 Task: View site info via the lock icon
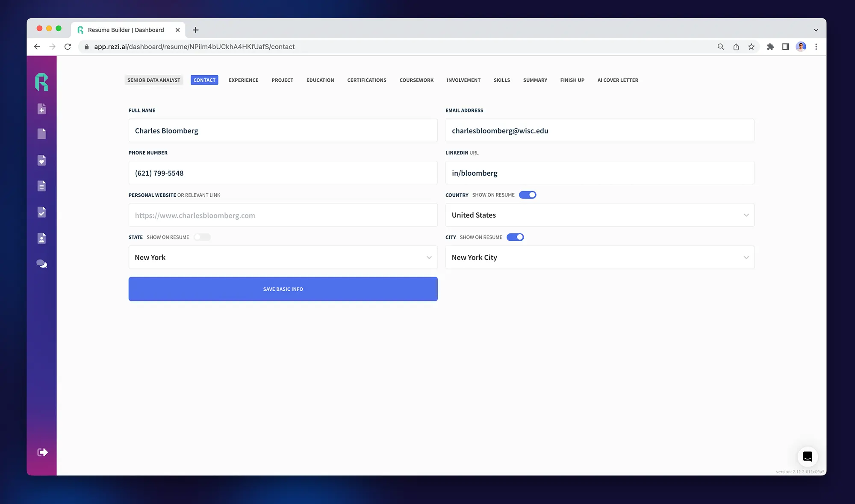87,47
